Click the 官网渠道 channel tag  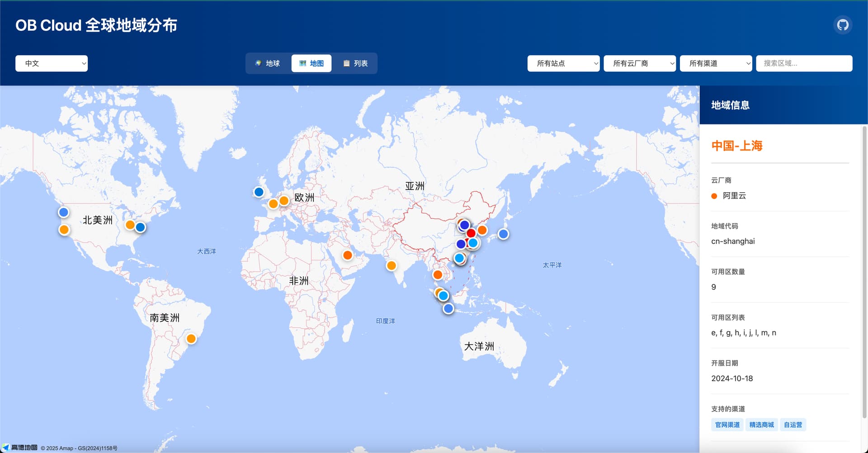727,425
